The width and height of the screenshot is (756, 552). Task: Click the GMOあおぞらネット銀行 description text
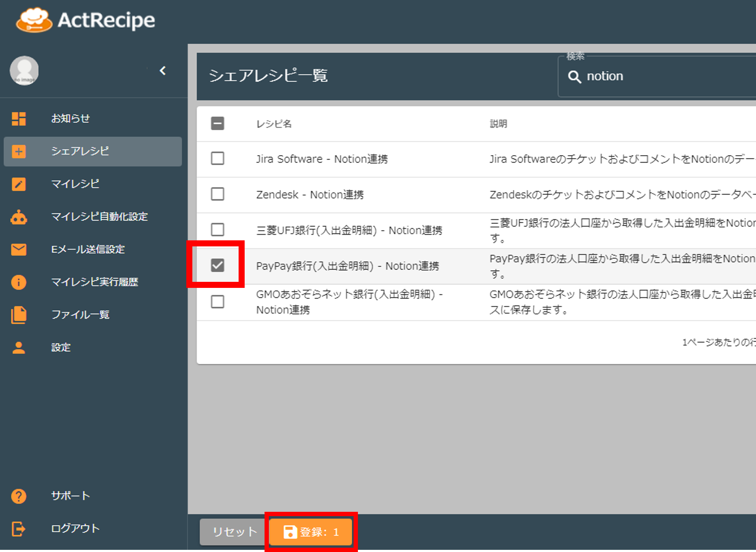coord(622,302)
